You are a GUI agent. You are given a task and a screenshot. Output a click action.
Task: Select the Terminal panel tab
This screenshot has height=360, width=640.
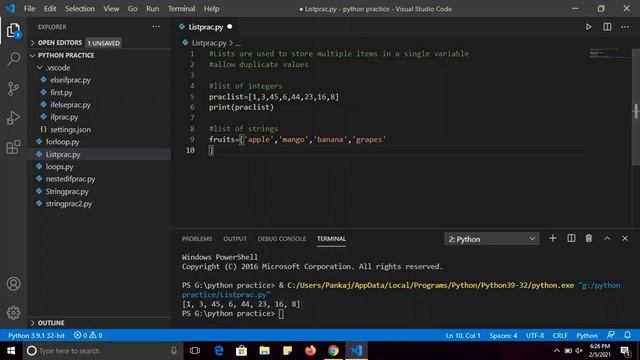click(331, 239)
